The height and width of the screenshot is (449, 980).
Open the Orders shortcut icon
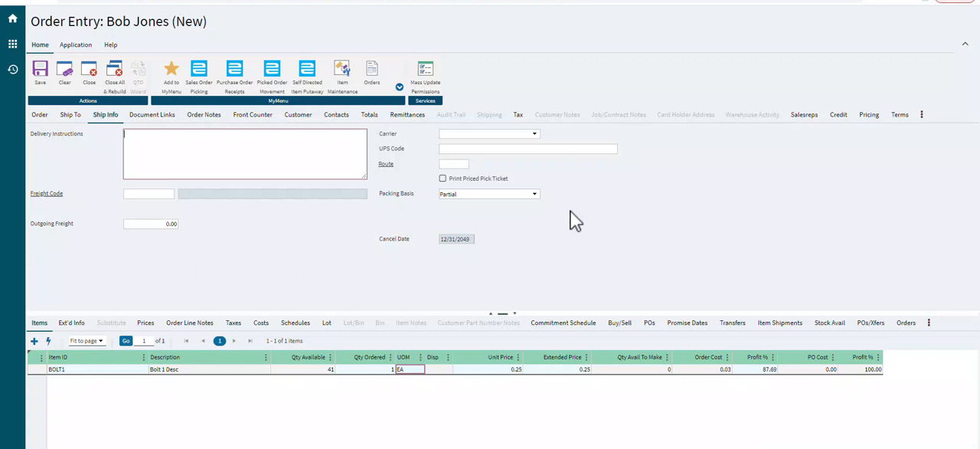click(x=372, y=69)
